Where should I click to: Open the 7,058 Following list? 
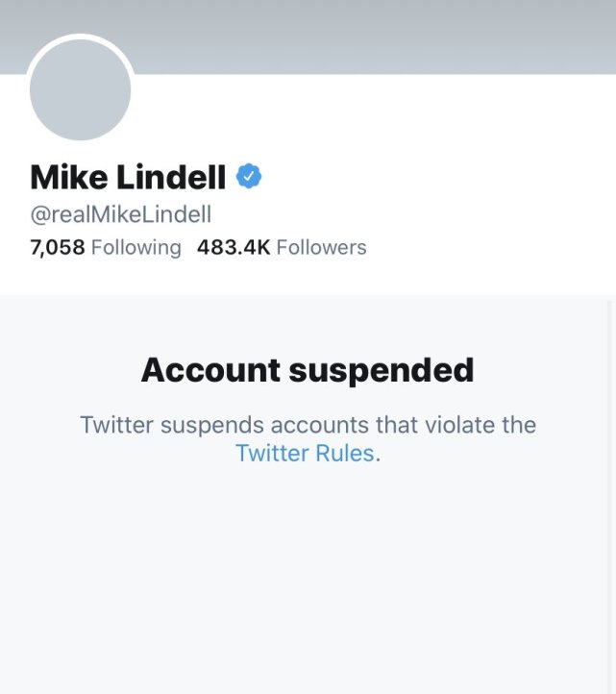click(106, 247)
